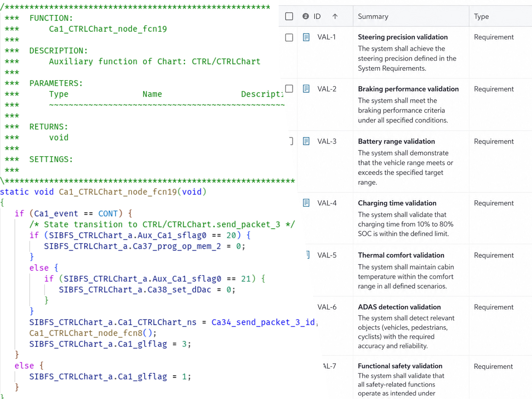Click the Requirement type cell for VAL-3
The image size is (532, 399).
tap(494, 141)
